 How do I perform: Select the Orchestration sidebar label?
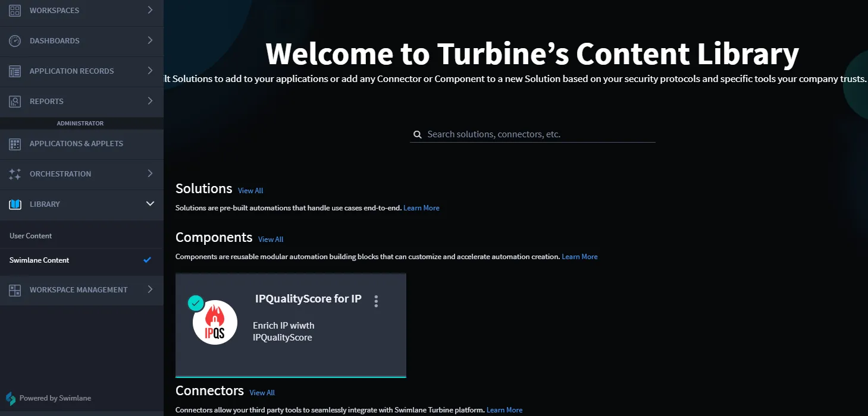tap(60, 174)
